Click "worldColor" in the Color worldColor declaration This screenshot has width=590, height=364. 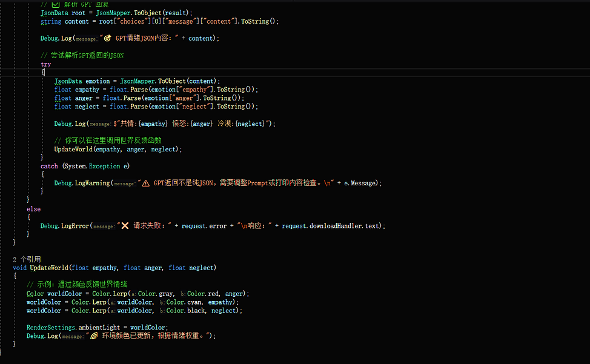tap(64, 294)
